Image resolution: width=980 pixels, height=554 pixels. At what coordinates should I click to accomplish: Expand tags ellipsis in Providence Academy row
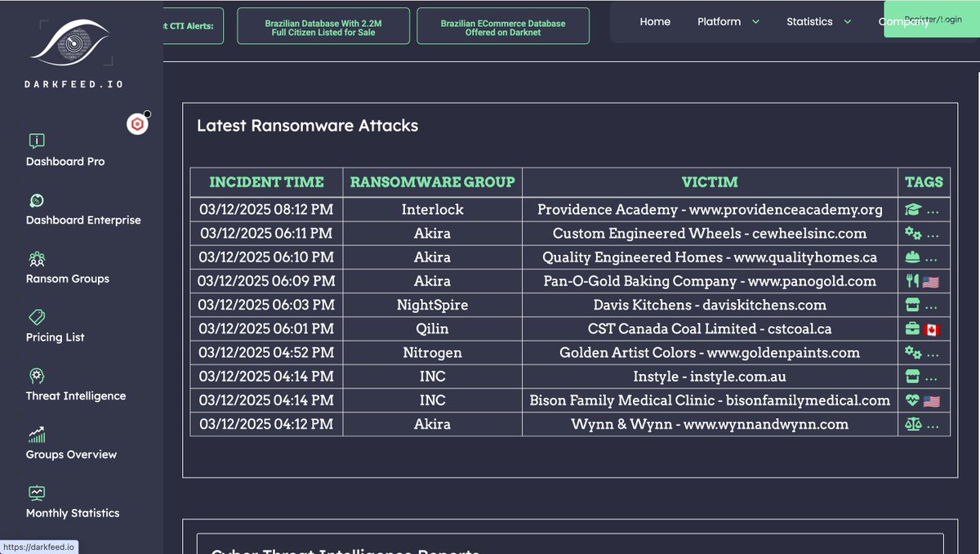coord(933,212)
